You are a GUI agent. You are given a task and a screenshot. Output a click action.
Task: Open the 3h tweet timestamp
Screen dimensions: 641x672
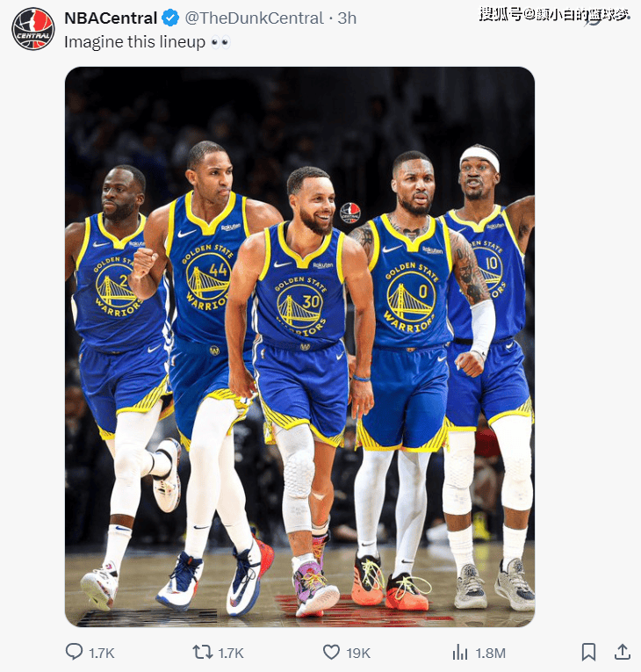[x=347, y=18]
